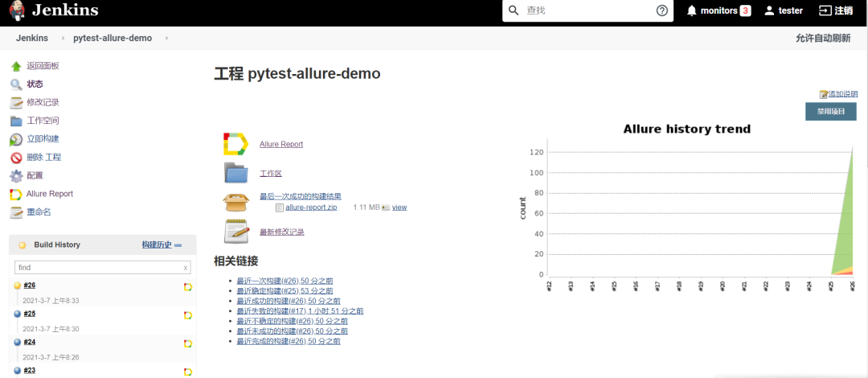Open 返回面板 in the sidebar
This screenshot has height=378, width=868.
(43, 66)
